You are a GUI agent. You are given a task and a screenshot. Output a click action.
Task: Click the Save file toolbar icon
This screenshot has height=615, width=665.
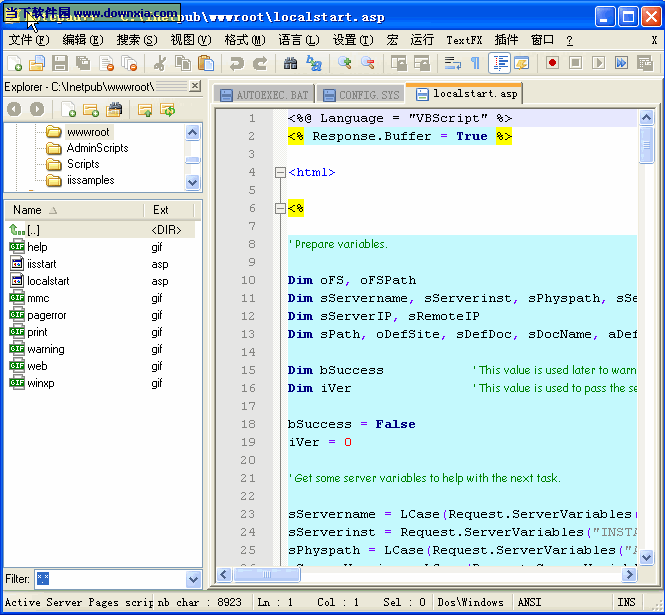tap(59, 63)
